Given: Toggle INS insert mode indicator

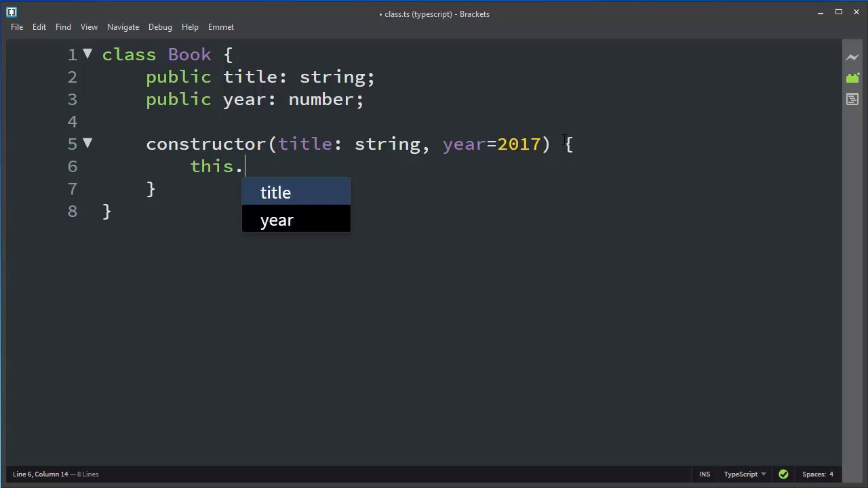Looking at the screenshot, I should [x=705, y=474].
